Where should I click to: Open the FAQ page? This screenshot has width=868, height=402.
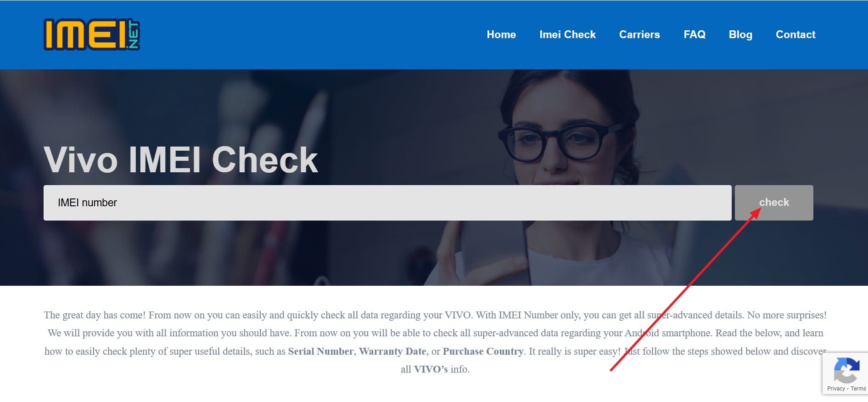[694, 34]
